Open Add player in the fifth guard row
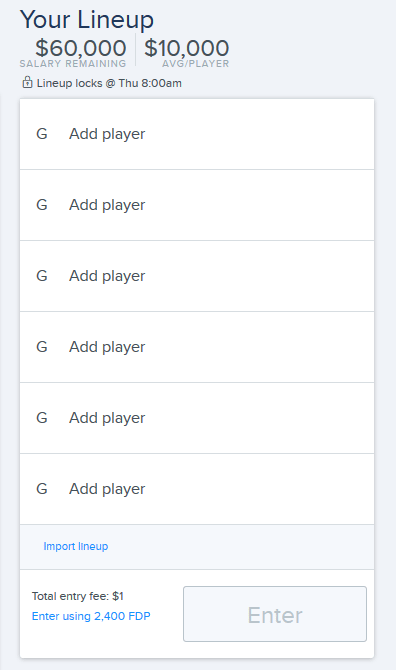The height and width of the screenshot is (670, 396). (107, 417)
